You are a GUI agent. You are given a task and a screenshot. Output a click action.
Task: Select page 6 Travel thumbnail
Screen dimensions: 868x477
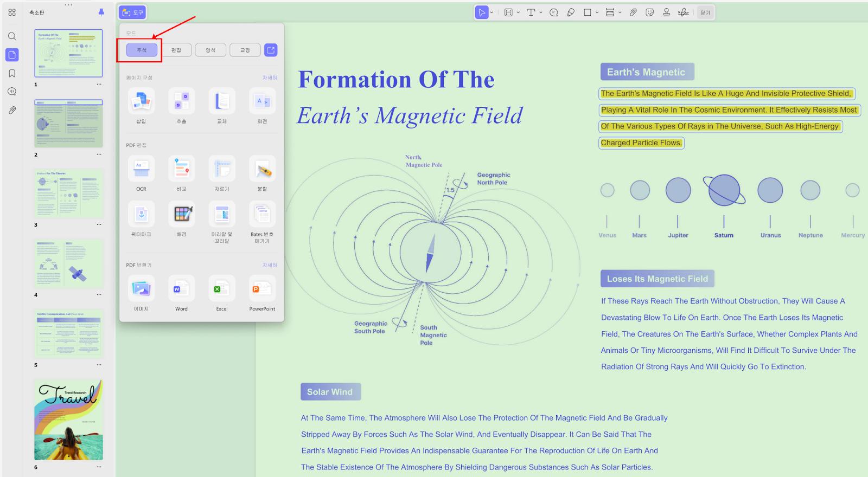click(68, 420)
